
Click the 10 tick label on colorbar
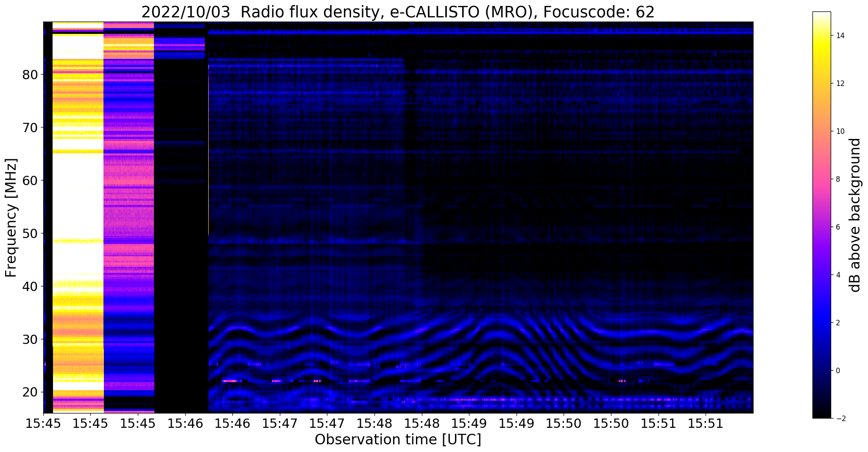(840, 131)
